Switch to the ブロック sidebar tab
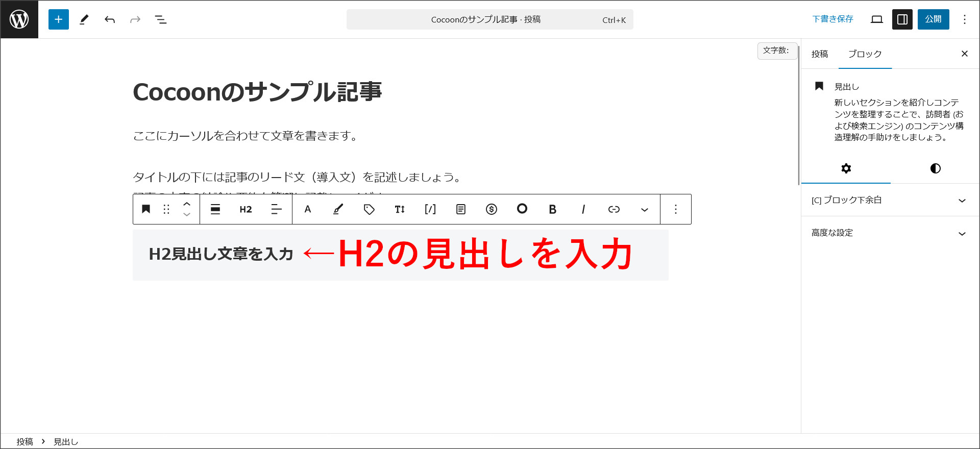Screen dimensions: 980x449 [865, 54]
